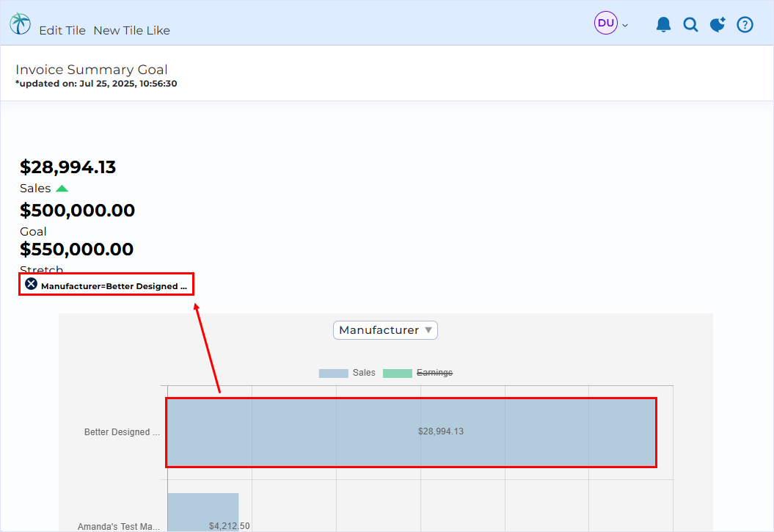Open the notifications bell
Image resolution: width=774 pixels, height=532 pixels.
[x=663, y=24]
